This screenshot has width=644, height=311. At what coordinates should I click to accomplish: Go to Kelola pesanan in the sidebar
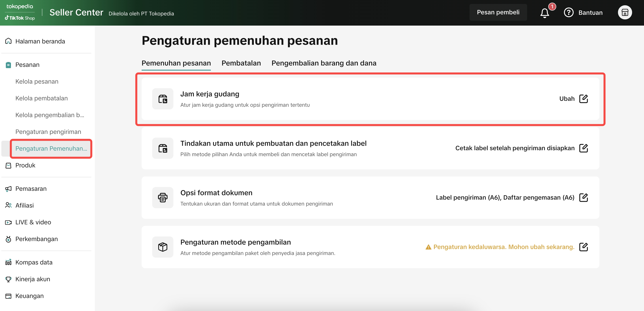pyautogui.click(x=37, y=82)
